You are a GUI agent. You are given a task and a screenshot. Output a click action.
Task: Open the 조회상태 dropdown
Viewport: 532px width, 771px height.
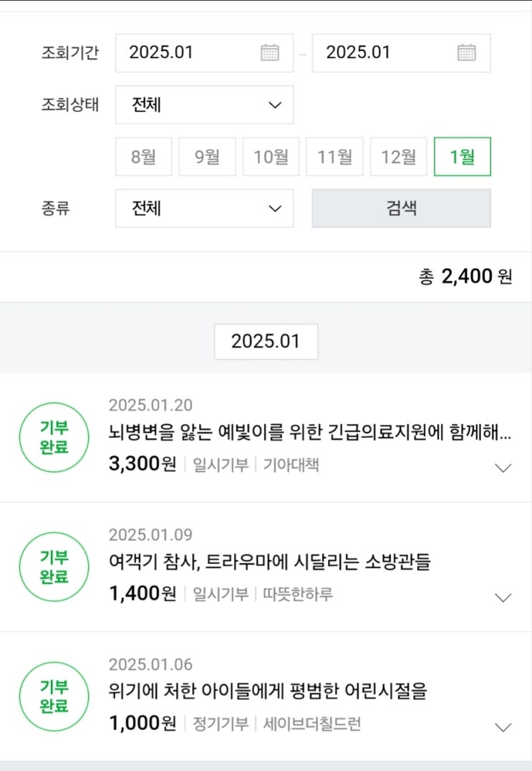(x=204, y=105)
